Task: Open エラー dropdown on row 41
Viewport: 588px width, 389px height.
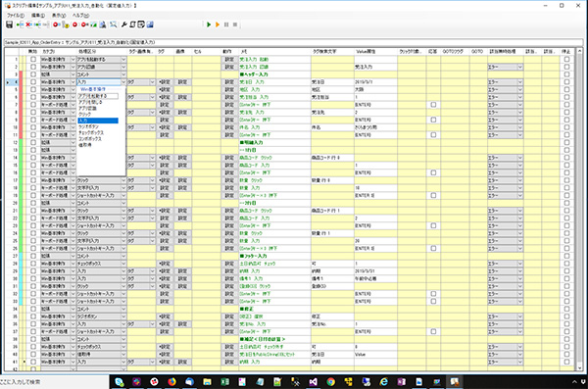Action: coord(519,362)
